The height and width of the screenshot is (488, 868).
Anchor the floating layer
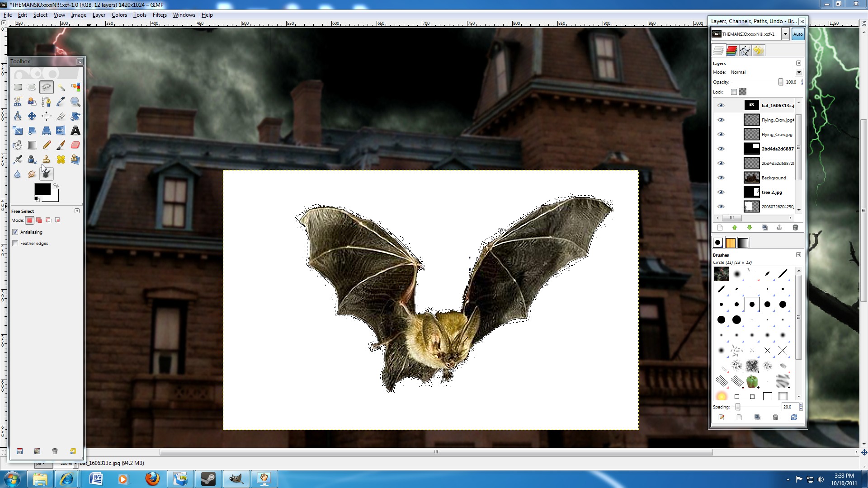tap(779, 228)
